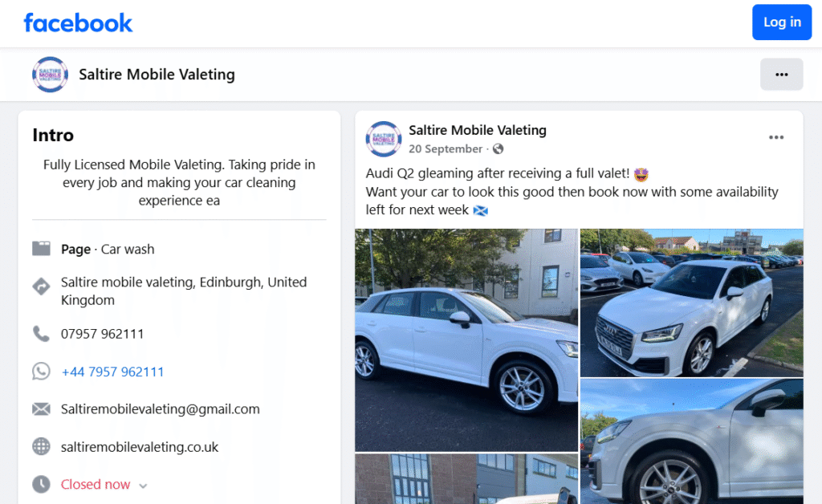Click the WhatsApp icon in Intro

click(41, 372)
